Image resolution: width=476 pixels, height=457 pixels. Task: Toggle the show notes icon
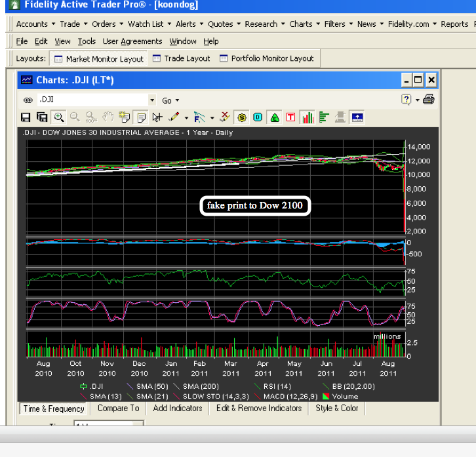141,117
